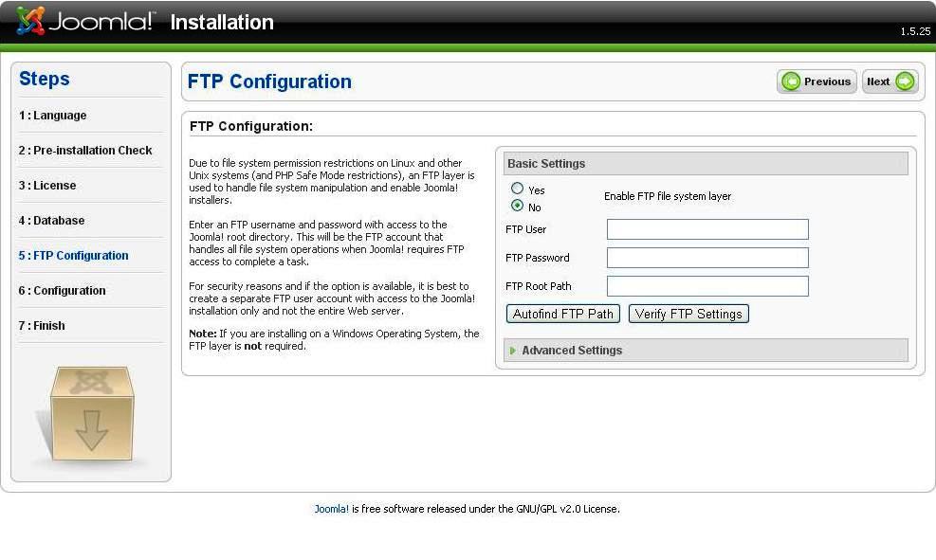Viewport: 936px width, 560px height.
Task: Click the Verify FTP Settings button
Action: pyautogui.click(x=688, y=314)
